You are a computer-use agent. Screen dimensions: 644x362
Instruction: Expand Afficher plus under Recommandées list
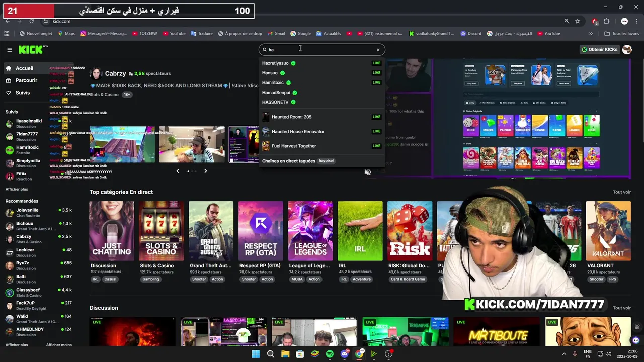pyautogui.click(x=17, y=345)
